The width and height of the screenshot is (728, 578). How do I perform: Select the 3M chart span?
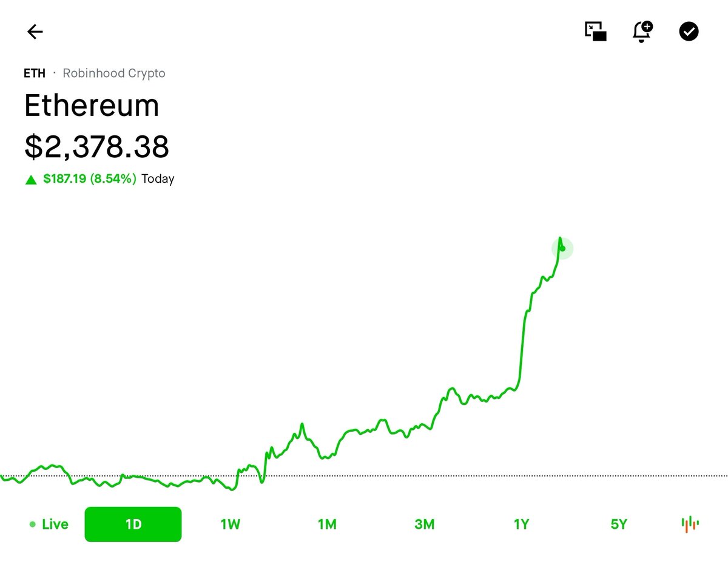click(x=424, y=524)
